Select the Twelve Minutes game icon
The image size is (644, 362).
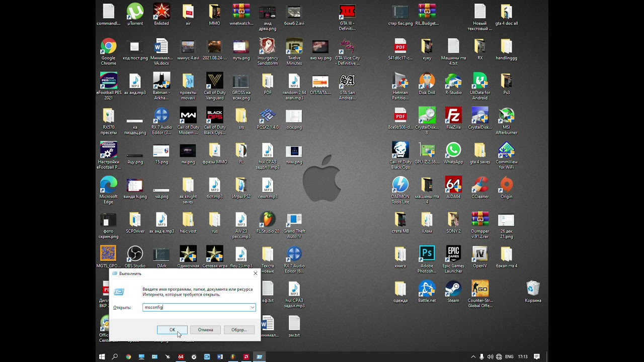click(294, 52)
